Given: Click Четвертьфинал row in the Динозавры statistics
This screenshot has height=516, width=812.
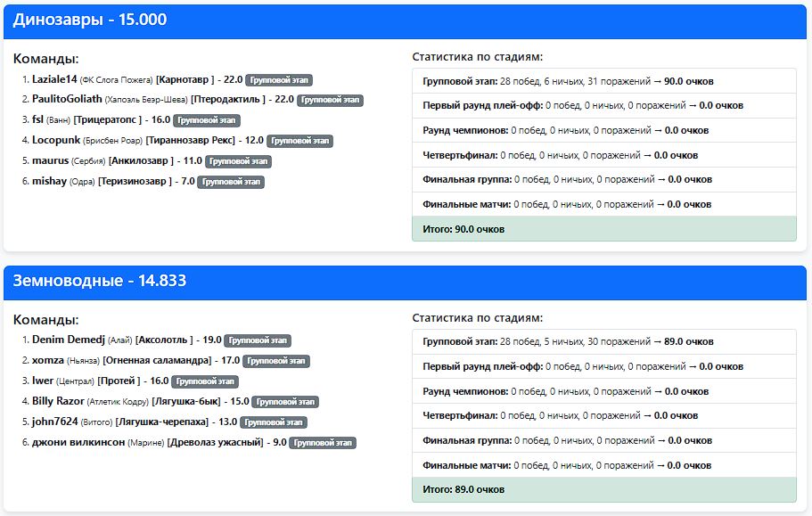Looking at the screenshot, I should 603,155.
